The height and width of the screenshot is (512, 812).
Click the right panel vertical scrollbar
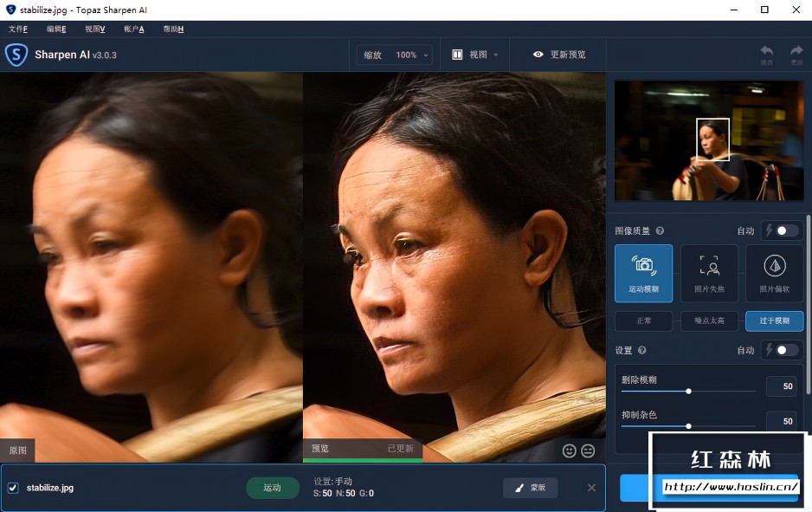(x=809, y=306)
